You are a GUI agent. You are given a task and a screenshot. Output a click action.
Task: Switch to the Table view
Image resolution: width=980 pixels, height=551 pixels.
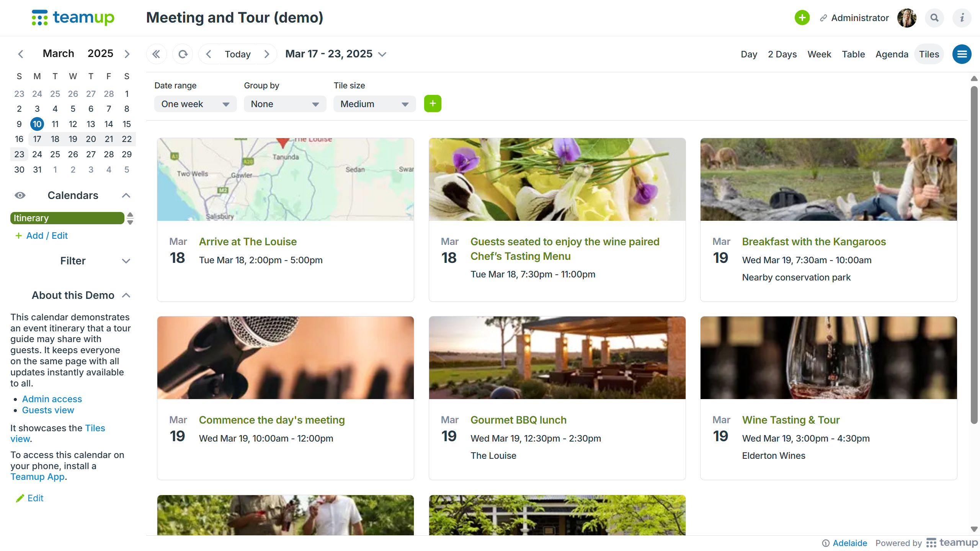853,54
